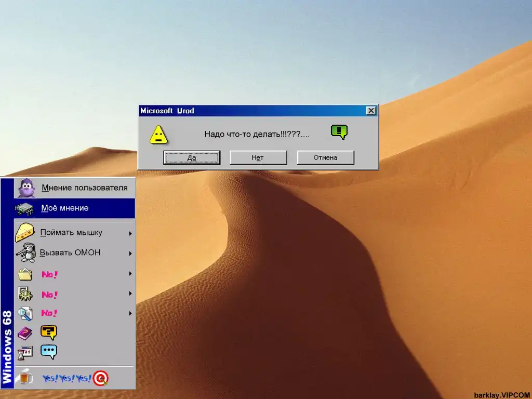Image resolution: width=532 pixels, height=399 pixels.
Task: Expand submenu arrow on folder No! row
Action: tap(130, 274)
